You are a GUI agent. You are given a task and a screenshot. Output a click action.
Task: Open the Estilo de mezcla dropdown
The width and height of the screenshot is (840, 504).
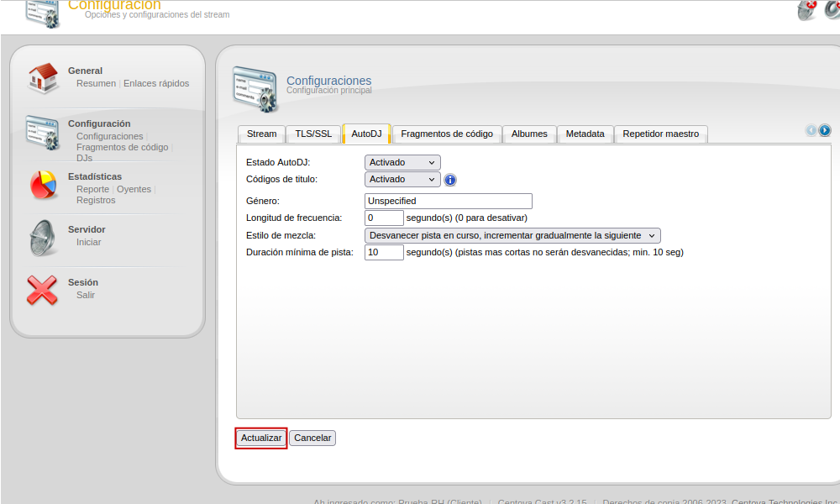[x=512, y=235]
